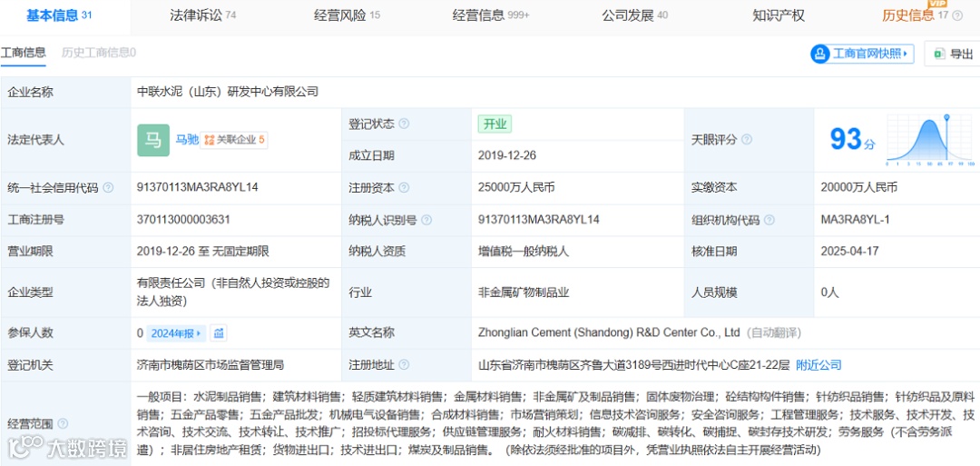The width and height of the screenshot is (980, 466).
Task: Click the 马 avatar of legal representative
Action: [x=153, y=140]
